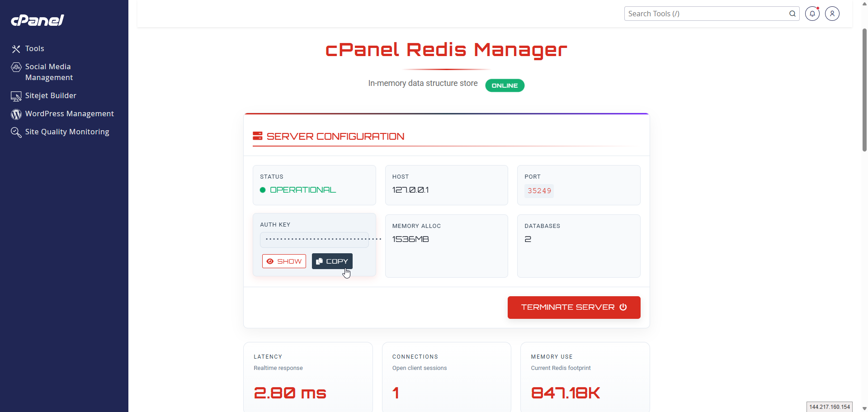Click the operational status indicator dot
Screen dimensions: 868x412
pyautogui.click(x=263, y=190)
